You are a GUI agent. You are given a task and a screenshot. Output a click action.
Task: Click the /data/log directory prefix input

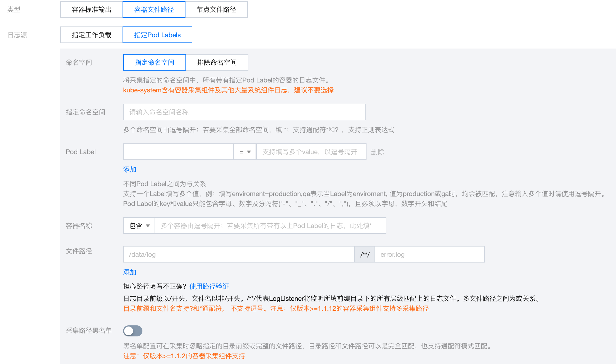click(239, 255)
